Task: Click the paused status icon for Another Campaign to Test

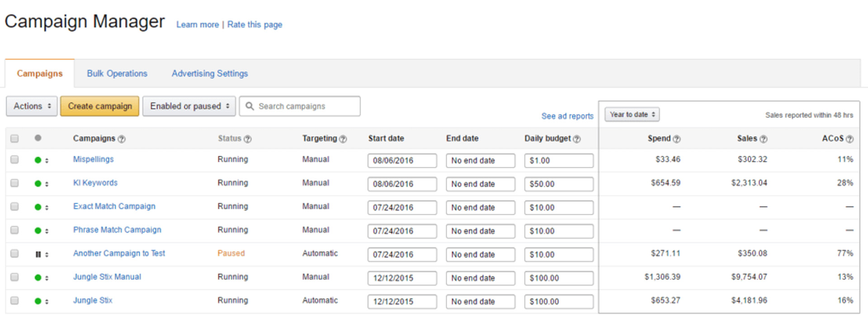Action: point(38,255)
